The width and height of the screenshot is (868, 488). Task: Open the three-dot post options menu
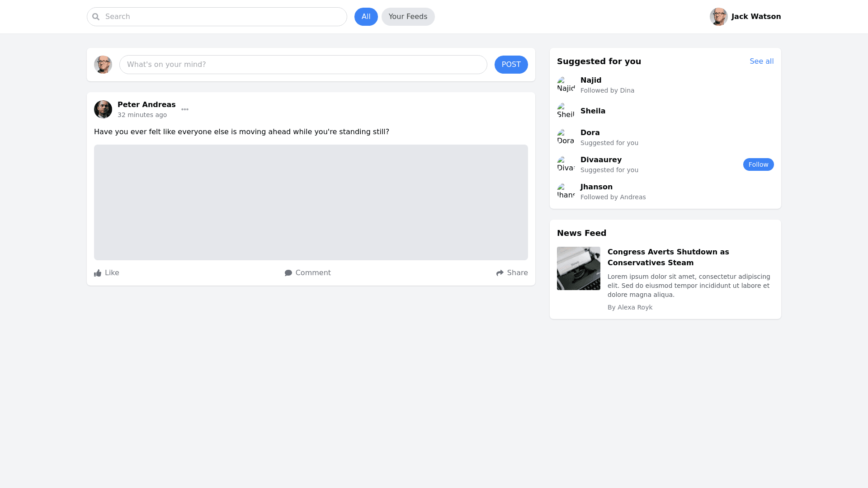[185, 109]
